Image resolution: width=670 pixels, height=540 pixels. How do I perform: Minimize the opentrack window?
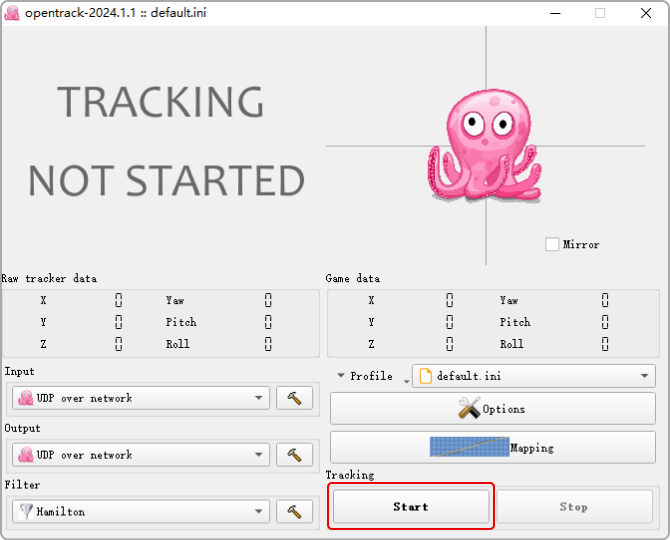click(x=554, y=13)
